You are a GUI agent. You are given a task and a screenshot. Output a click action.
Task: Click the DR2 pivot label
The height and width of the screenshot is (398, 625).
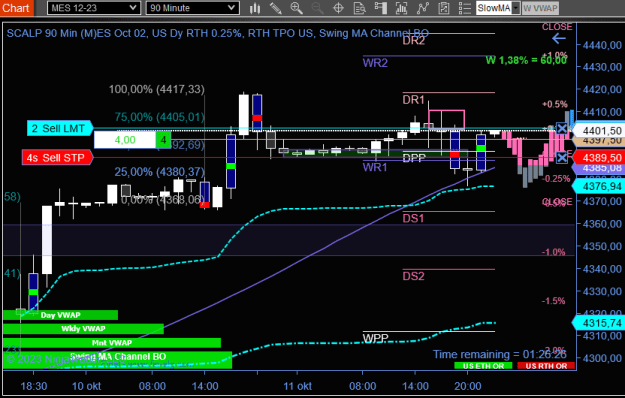coord(413,41)
